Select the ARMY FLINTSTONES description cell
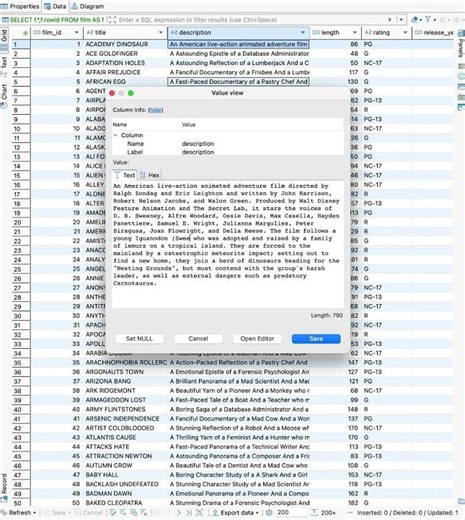The width and height of the screenshot is (465, 520). click(238, 409)
